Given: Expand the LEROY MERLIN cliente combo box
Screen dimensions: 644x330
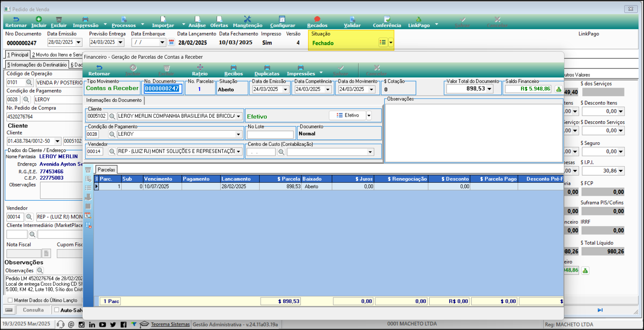Looking at the screenshot, I should [239, 116].
